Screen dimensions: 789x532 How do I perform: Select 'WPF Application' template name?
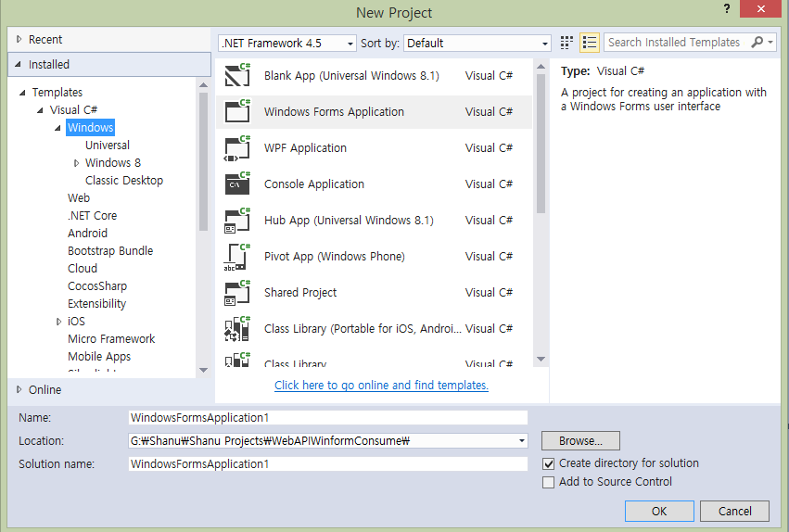click(x=305, y=148)
